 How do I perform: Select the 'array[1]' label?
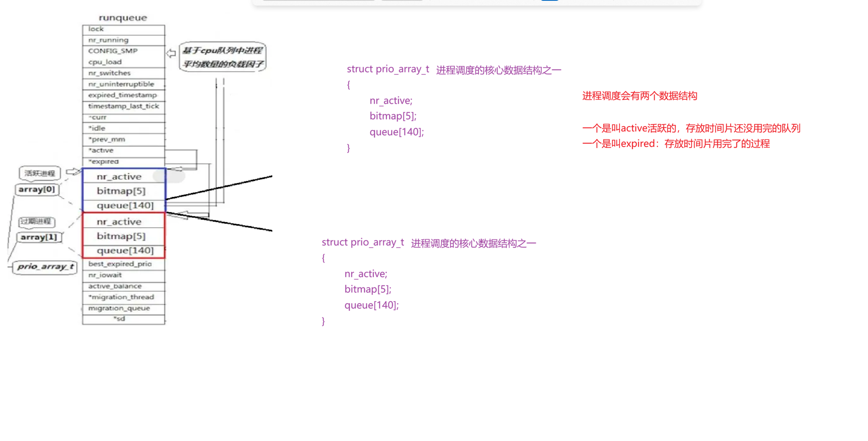pos(39,237)
